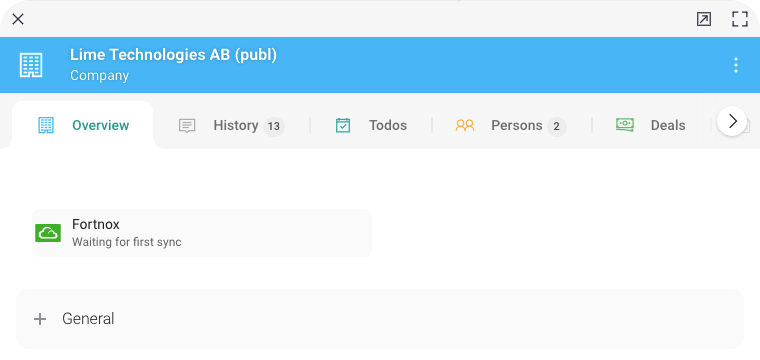This screenshot has width=760, height=360.
Task: Open the three-dot more options menu
Action: pos(736,65)
